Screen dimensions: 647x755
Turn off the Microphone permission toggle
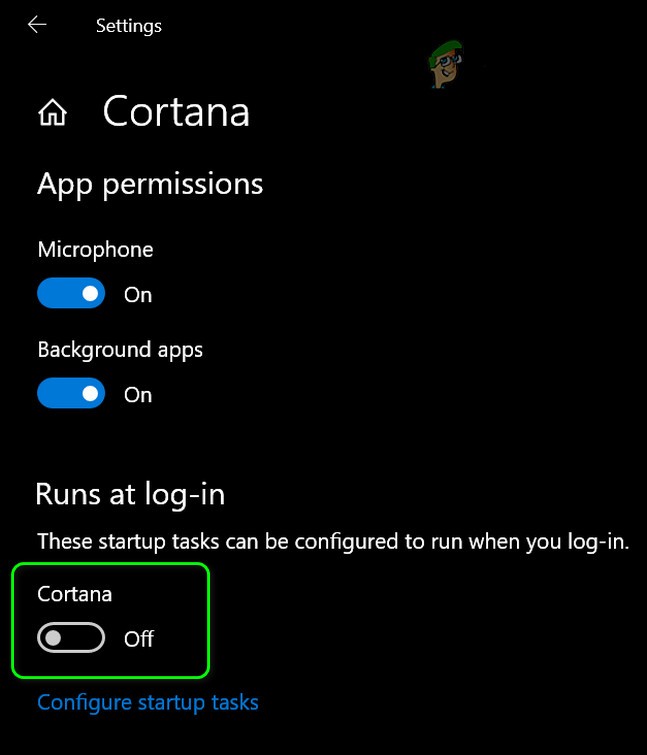tap(71, 294)
